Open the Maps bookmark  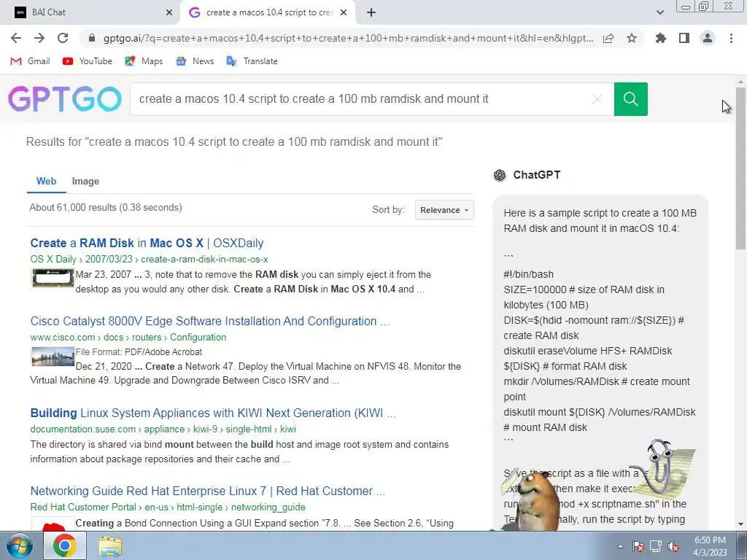coord(144,61)
